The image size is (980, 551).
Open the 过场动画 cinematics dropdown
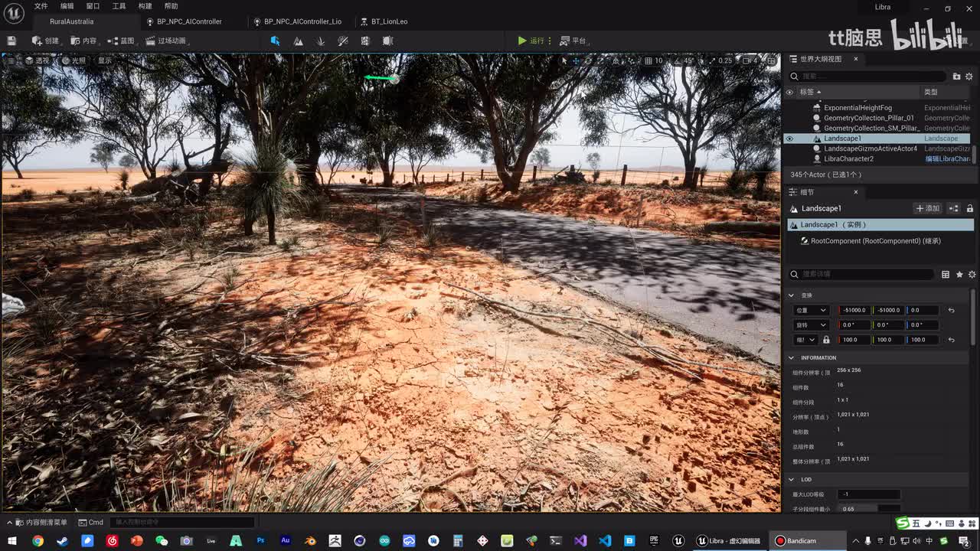tap(166, 41)
